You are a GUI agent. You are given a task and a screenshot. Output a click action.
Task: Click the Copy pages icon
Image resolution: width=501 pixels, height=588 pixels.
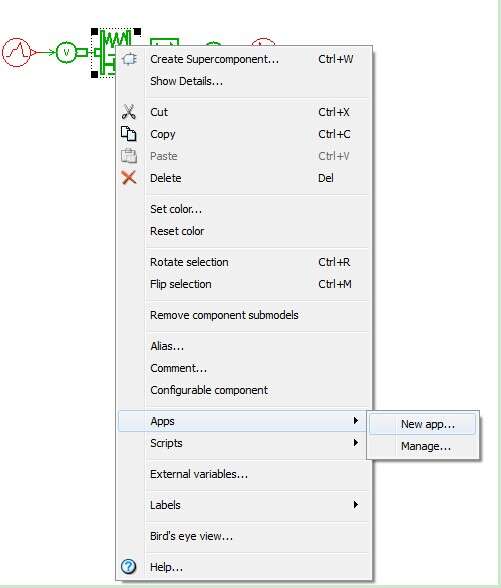click(129, 134)
